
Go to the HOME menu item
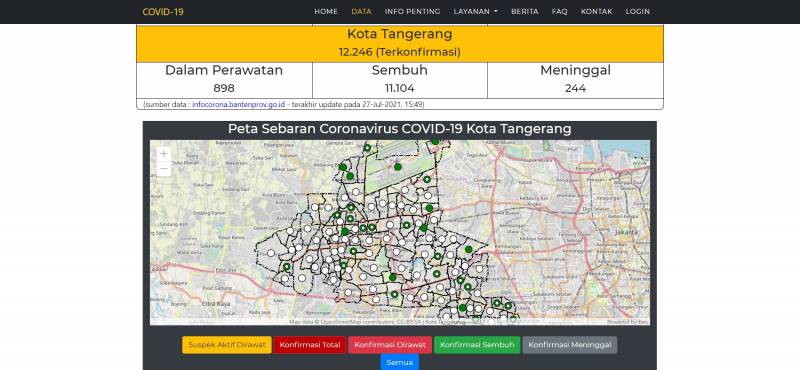tap(326, 12)
